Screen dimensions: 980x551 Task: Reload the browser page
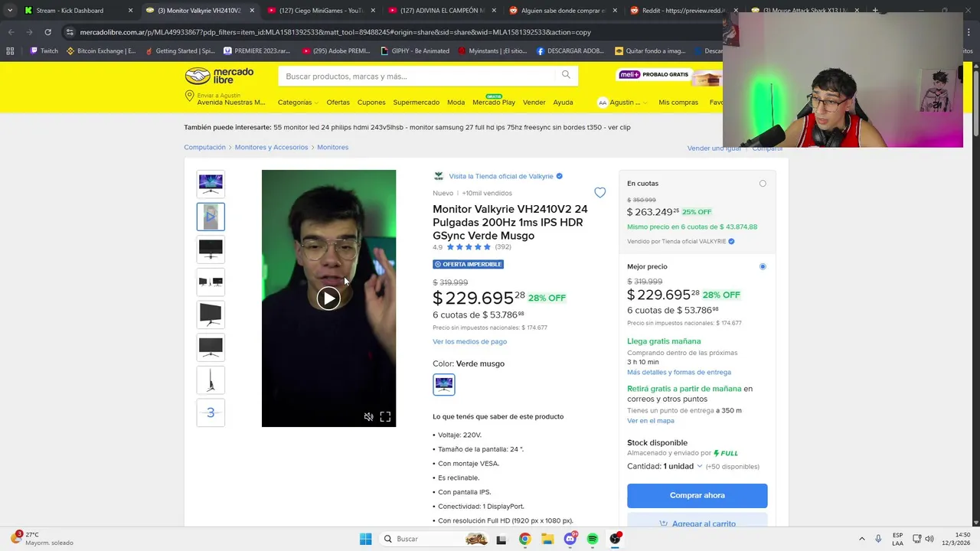pyautogui.click(x=47, y=32)
